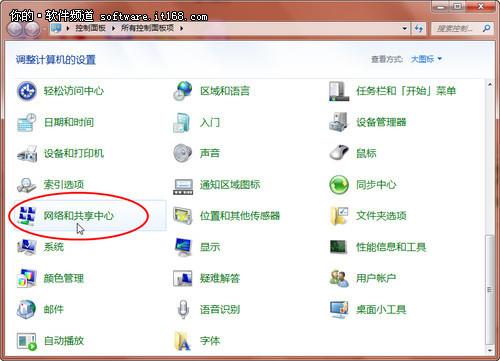Expand the address bar history dropdown arrow

[404, 28]
